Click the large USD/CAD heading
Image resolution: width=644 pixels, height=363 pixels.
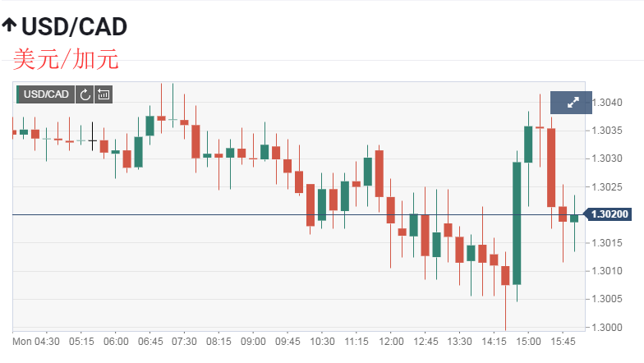pyautogui.click(x=74, y=26)
